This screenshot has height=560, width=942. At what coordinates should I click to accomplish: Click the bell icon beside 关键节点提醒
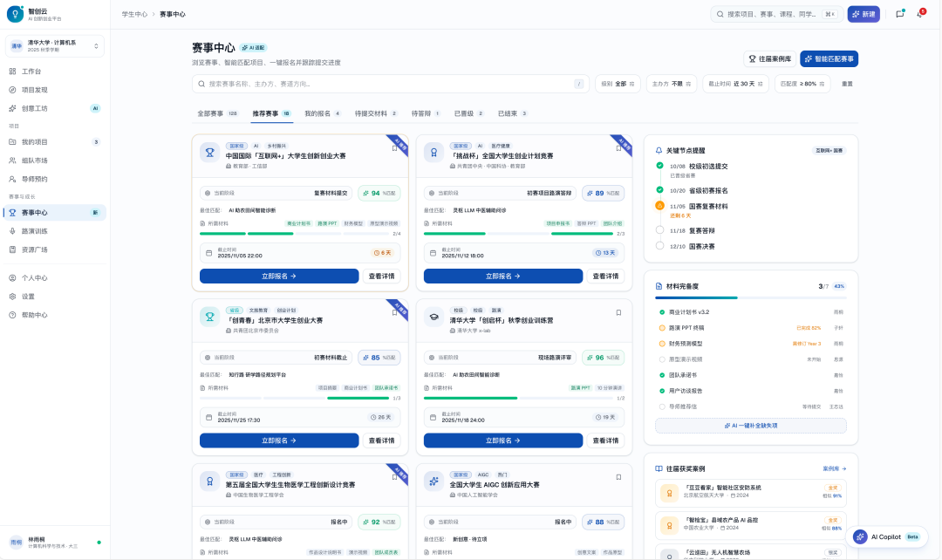(x=659, y=151)
